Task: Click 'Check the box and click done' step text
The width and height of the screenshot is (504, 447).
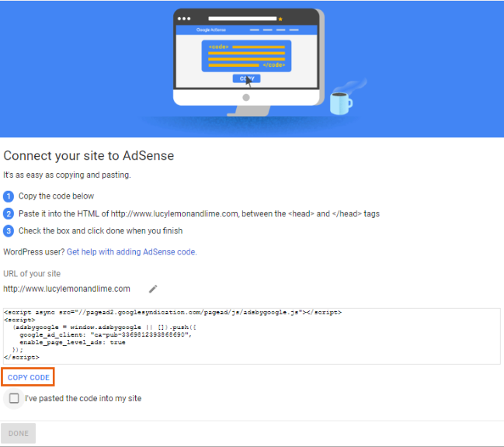Action: [x=100, y=230]
